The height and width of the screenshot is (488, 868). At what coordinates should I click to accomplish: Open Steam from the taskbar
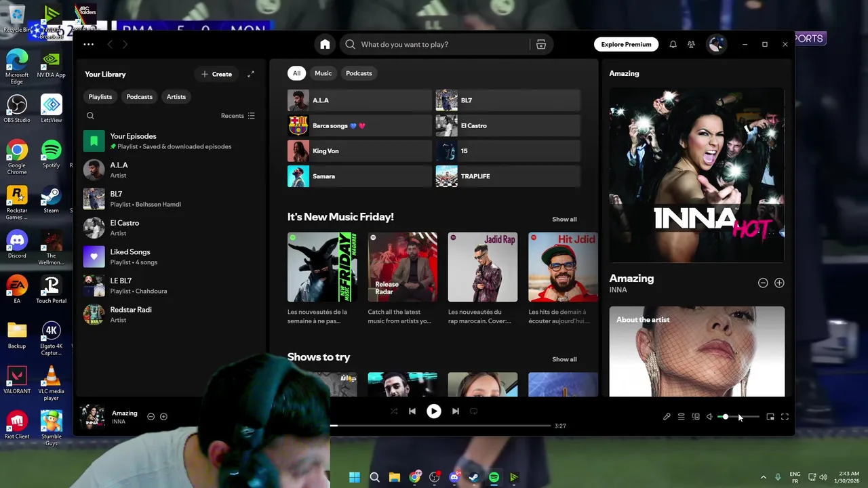474,477
